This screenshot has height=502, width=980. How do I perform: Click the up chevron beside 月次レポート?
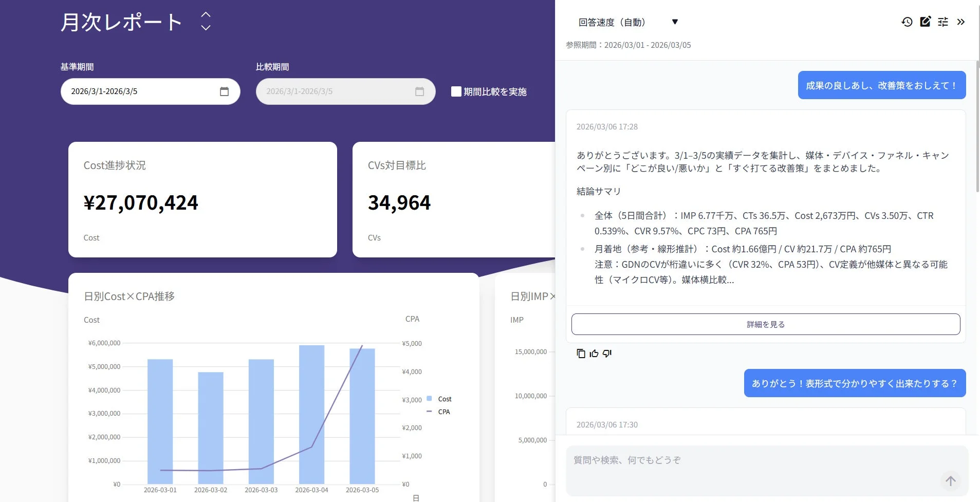pyautogui.click(x=205, y=15)
